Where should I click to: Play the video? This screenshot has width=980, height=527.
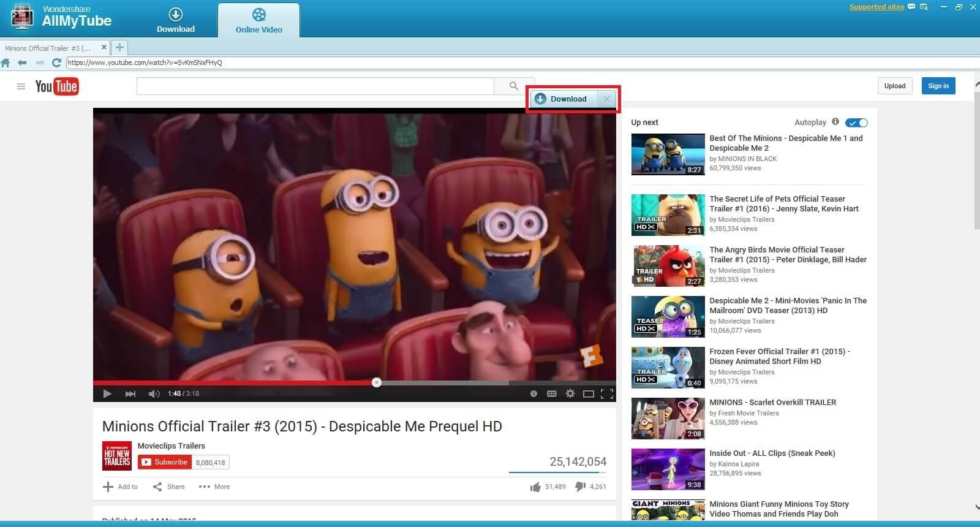point(107,393)
